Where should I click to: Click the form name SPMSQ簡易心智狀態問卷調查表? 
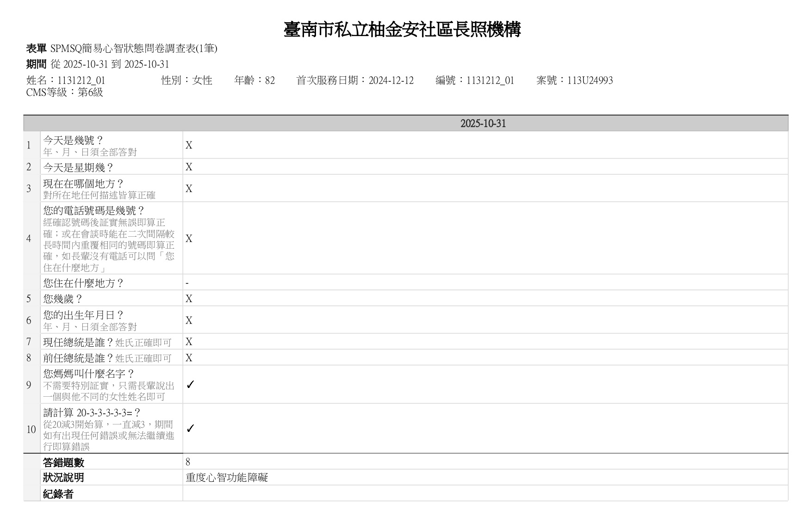(133, 49)
